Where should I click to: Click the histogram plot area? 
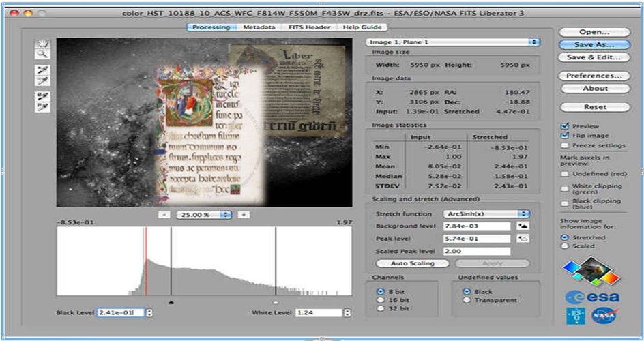[204, 261]
